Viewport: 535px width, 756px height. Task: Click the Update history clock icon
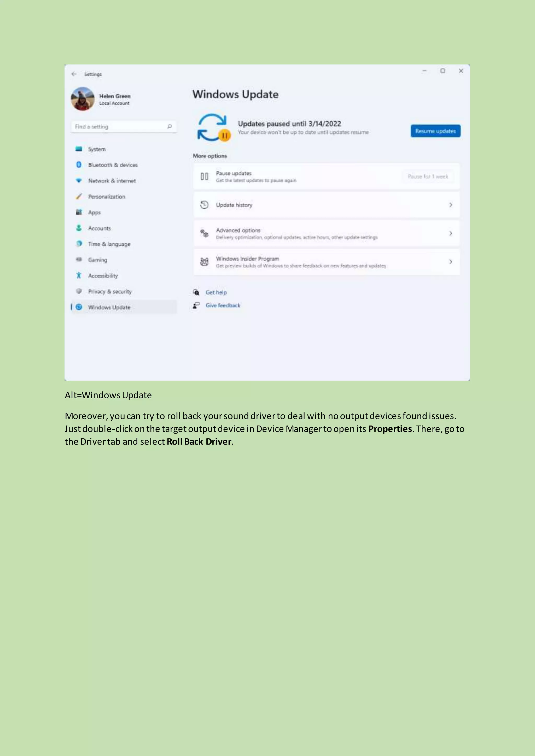click(204, 205)
